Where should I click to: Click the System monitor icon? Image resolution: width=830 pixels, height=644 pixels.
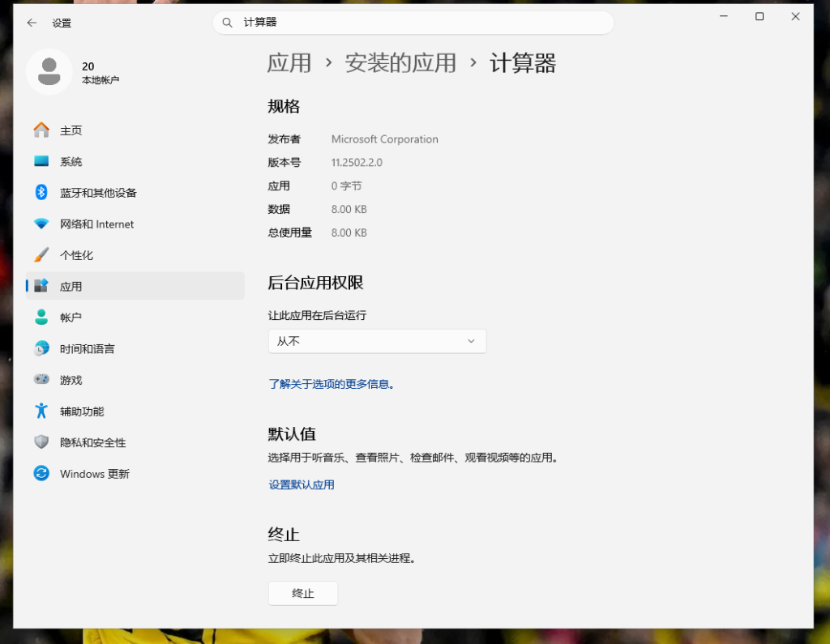41,161
